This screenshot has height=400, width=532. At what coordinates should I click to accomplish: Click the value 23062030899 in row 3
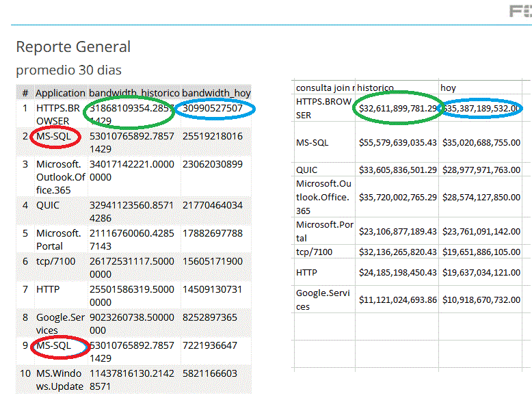pyautogui.click(x=213, y=164)
